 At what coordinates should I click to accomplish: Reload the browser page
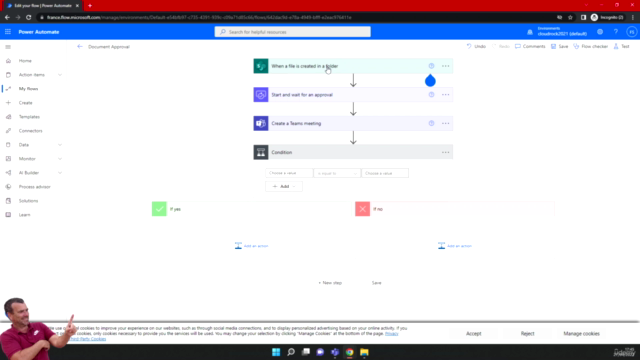tap(29, 18)
